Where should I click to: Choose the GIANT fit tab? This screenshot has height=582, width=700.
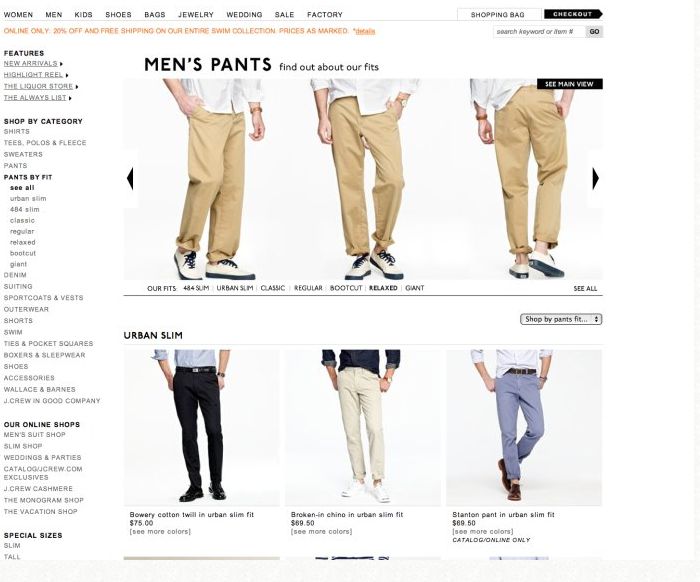coord(415,288)
